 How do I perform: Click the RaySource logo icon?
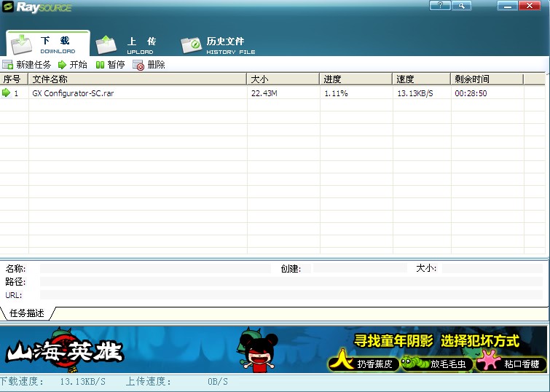click(11, 8)
